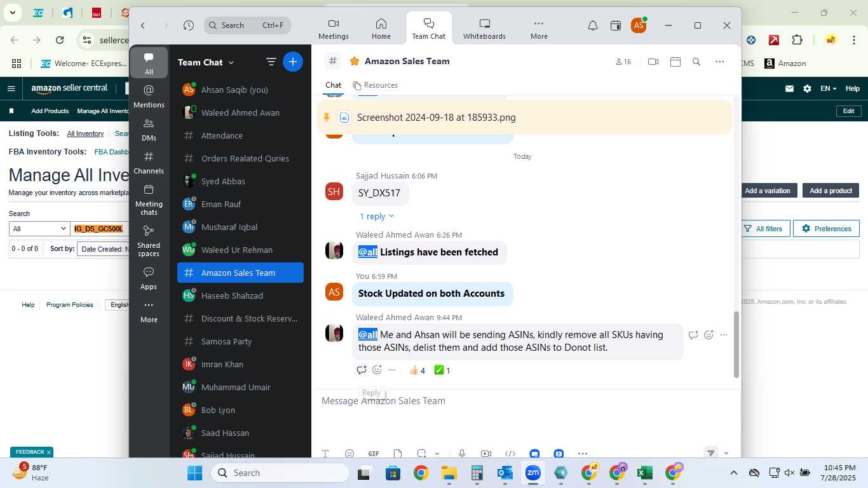The height and width of the screenshot is (488, 868).
Task: Open Imran Khan chat
Action: click(240, 364)
